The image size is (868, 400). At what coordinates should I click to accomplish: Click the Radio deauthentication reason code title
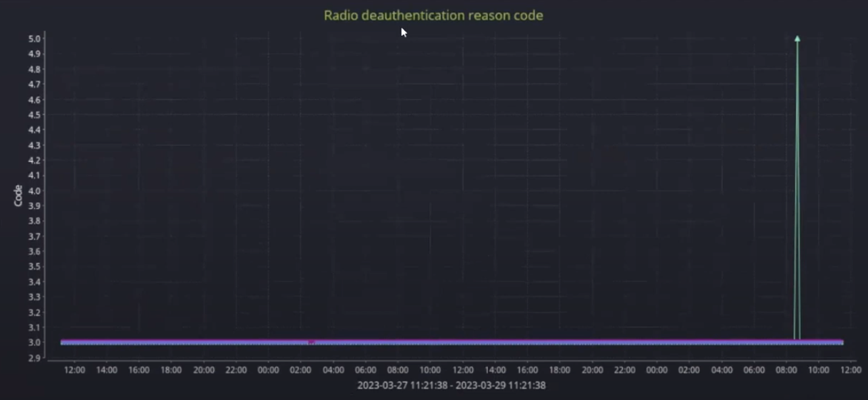(433, 15)
